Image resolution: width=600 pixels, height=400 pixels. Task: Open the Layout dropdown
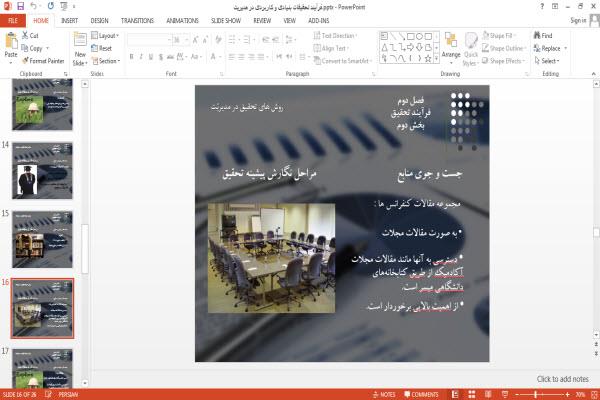point(105,36)
